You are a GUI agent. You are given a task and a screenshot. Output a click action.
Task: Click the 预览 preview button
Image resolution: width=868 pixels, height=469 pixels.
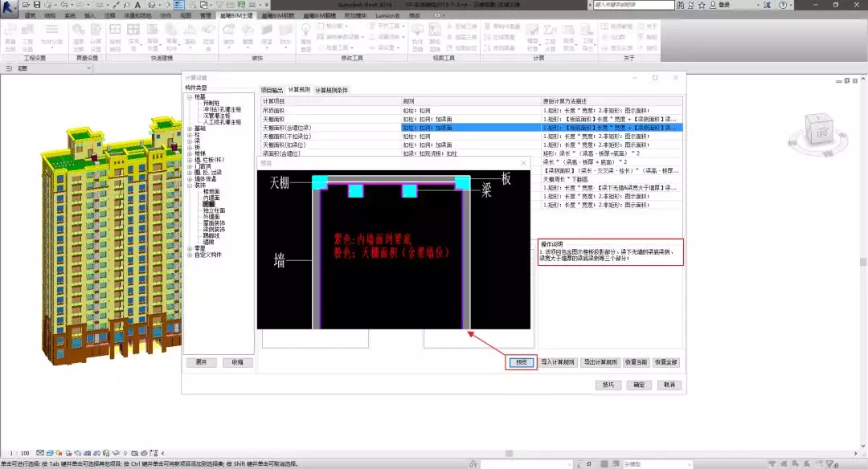click(x=522, y=362)
